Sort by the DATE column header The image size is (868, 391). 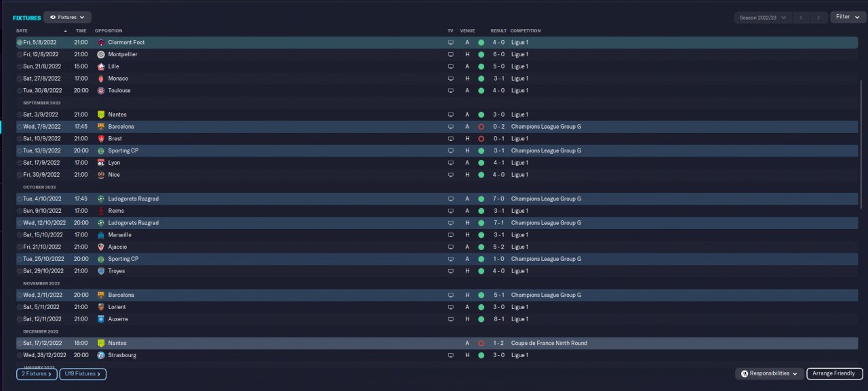click(x=22, y=30)
